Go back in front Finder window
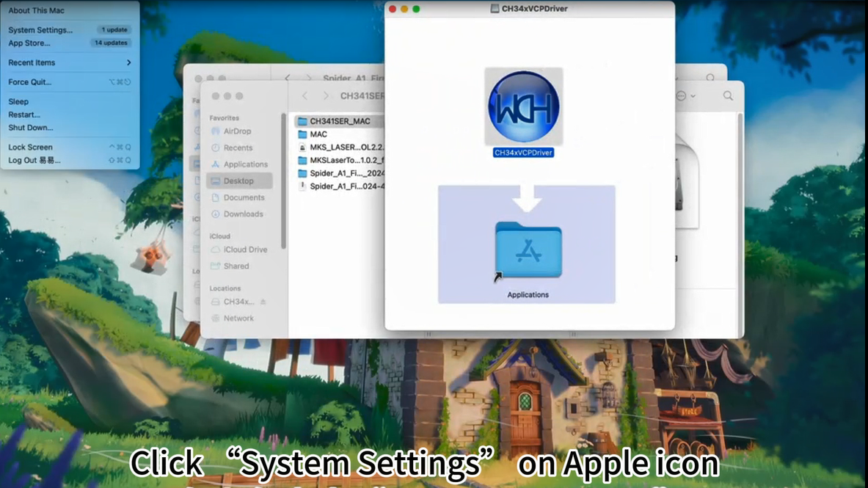The image size is (868, 488). pos(304,96)
